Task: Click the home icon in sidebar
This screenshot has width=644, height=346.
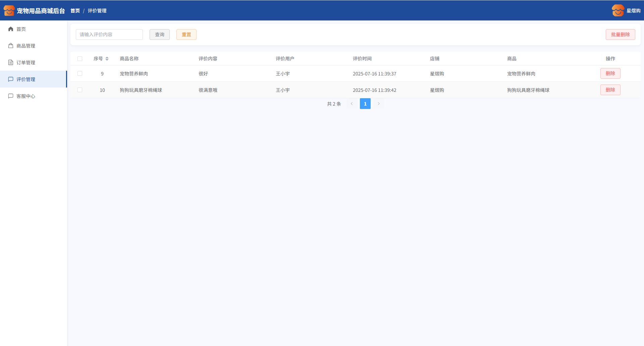Action: (11, 29)
